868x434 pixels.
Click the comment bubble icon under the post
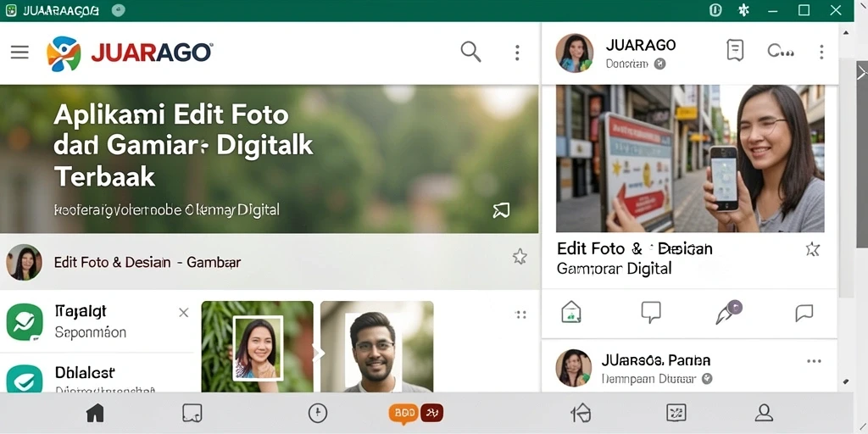[651, 313]
